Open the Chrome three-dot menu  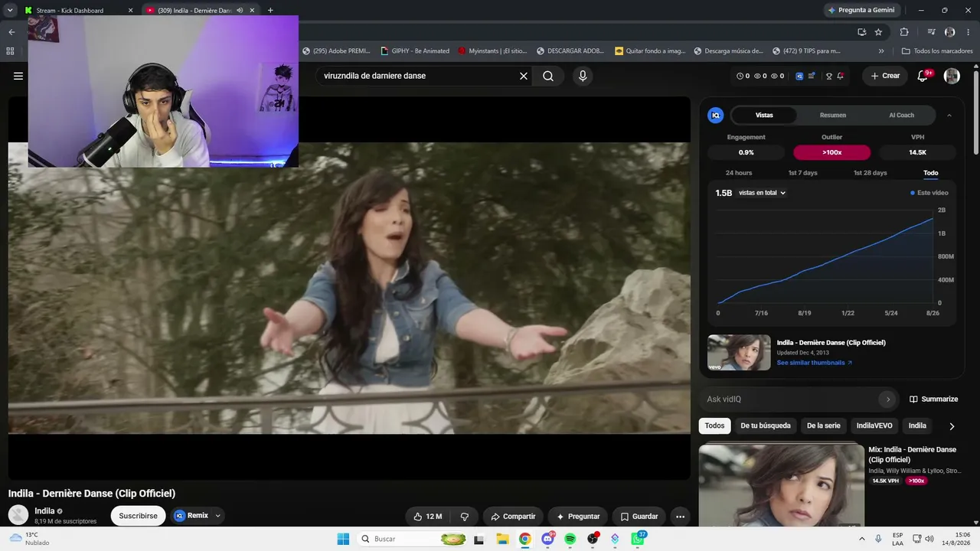(x=969, y=32)
